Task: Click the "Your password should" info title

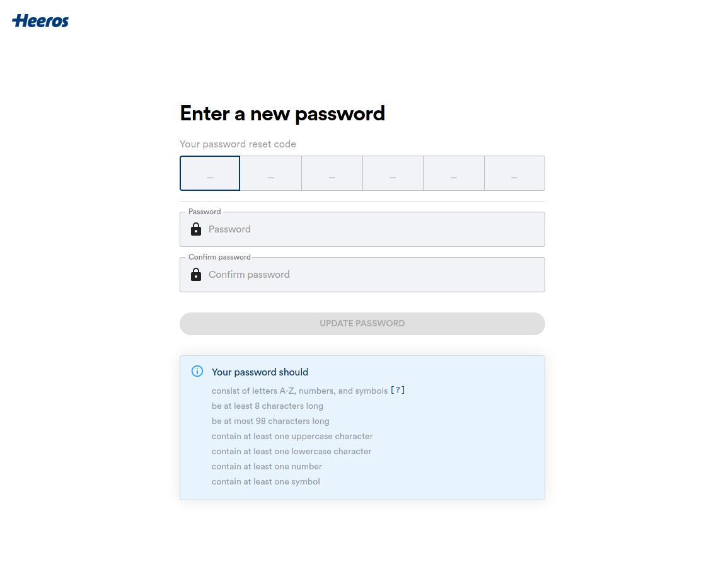Action: click(260, 372)
